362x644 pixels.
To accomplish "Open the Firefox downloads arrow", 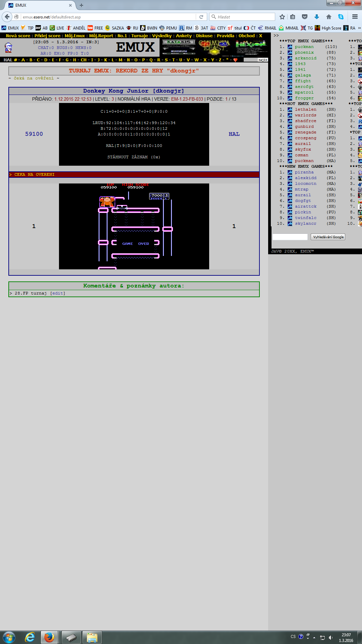I will click(317, 17).
